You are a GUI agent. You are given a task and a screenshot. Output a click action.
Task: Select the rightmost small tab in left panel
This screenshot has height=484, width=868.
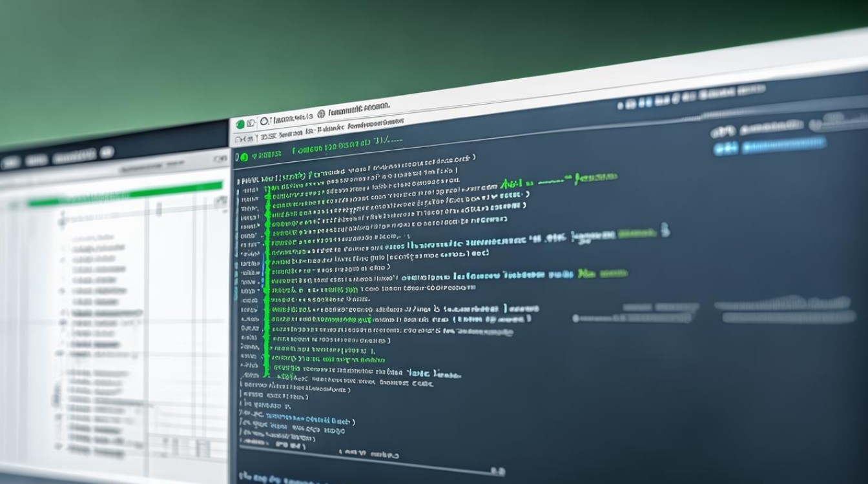click(x=107, y=152)
